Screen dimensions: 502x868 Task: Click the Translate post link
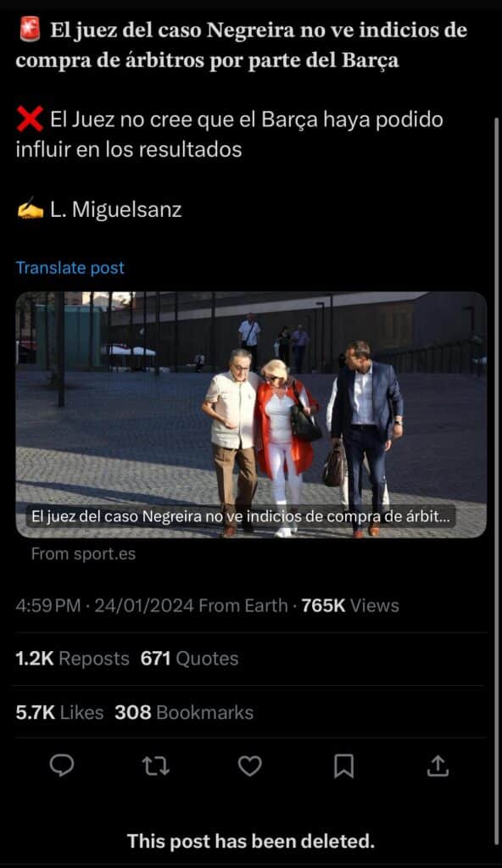tap(70, 268)
